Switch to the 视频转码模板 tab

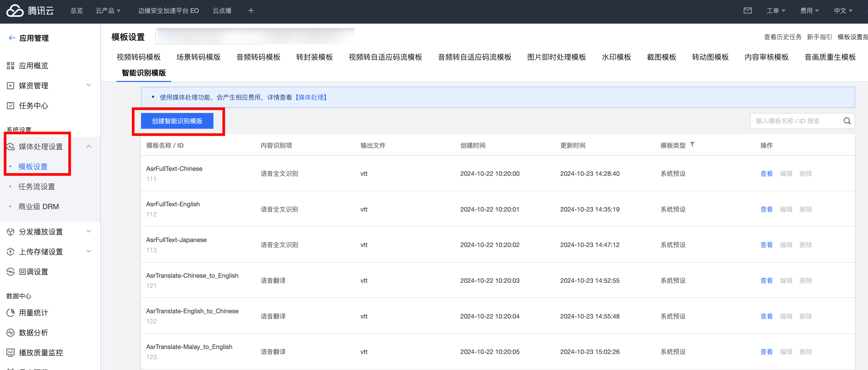pos(138,57)
